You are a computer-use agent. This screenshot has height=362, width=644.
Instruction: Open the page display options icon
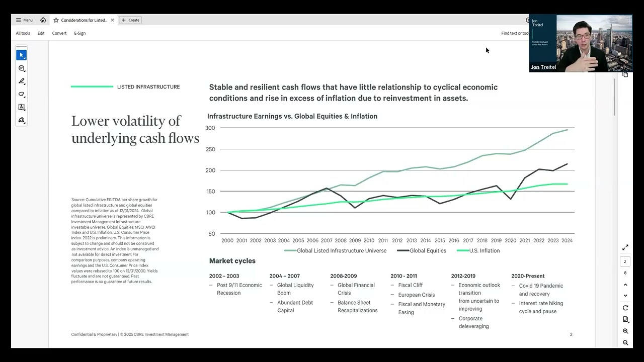[625, 319]
